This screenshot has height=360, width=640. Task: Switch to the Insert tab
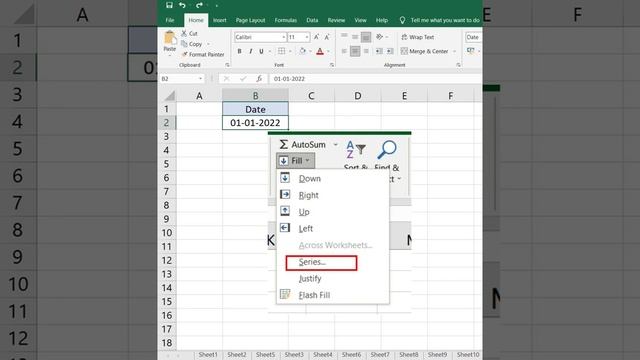(x=220, y=20)
